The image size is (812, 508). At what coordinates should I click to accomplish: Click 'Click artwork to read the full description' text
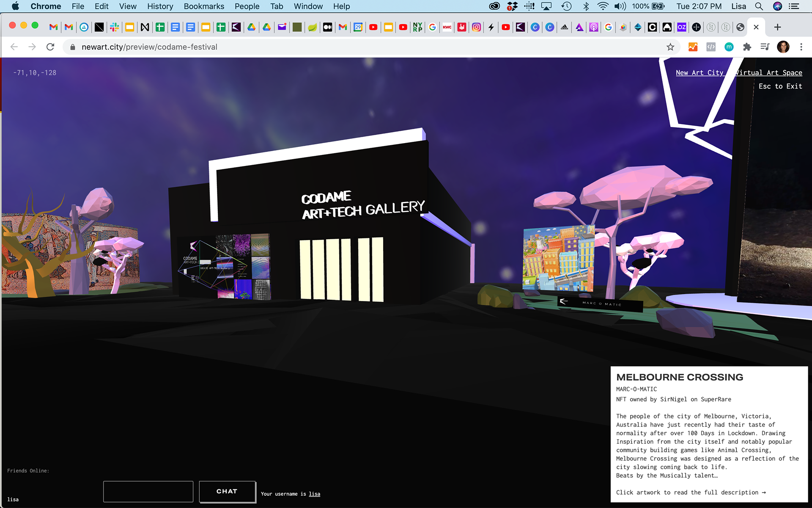(691, 492)
